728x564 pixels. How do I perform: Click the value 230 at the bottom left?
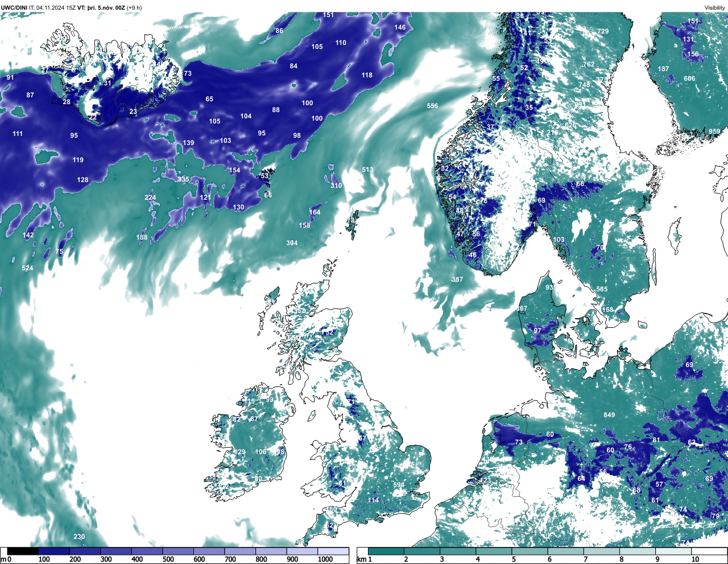[x=79, y=537]
